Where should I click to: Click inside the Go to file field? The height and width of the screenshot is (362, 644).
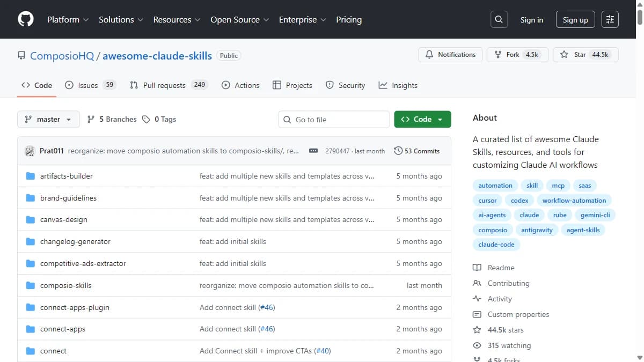(x=334, y=119)
